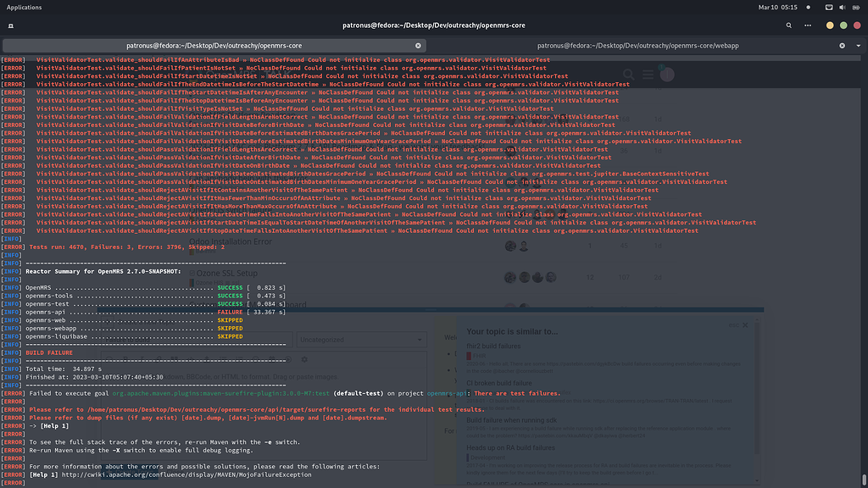
Task: Click the avatar with the notification badge
Action: (x=668, y=75)
